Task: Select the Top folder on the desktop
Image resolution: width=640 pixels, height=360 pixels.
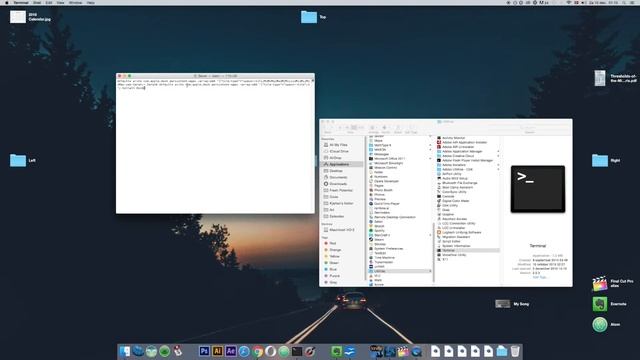Action: (x=309, y=17)
